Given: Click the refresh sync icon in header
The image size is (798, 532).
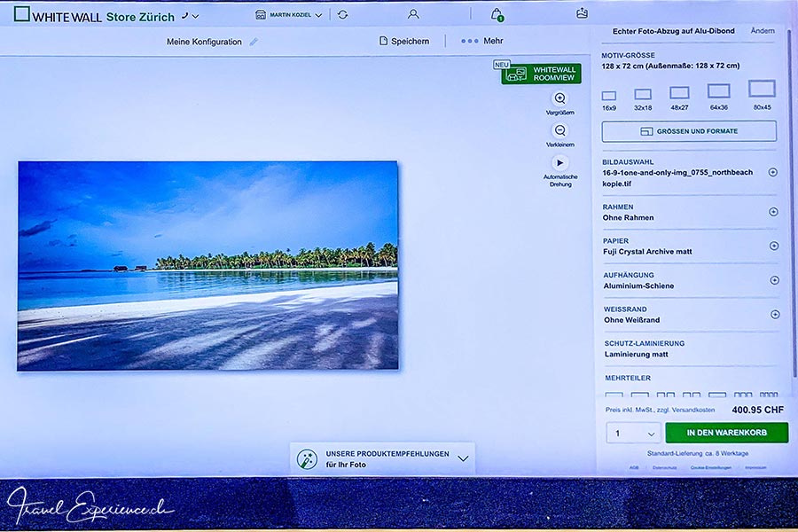Looking at the screenshot, I should pyautogui.click(x=343, y=15).
